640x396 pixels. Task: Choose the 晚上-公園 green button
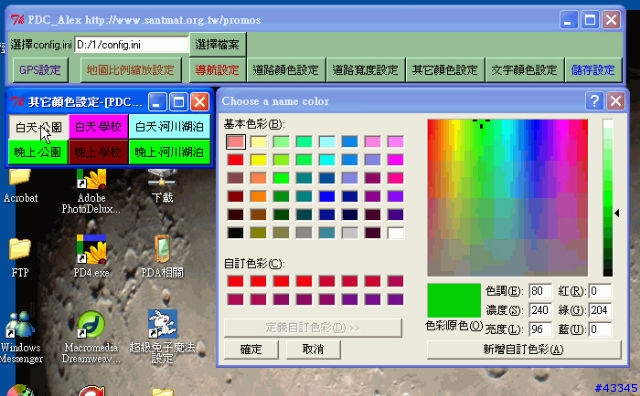point(38,152)
